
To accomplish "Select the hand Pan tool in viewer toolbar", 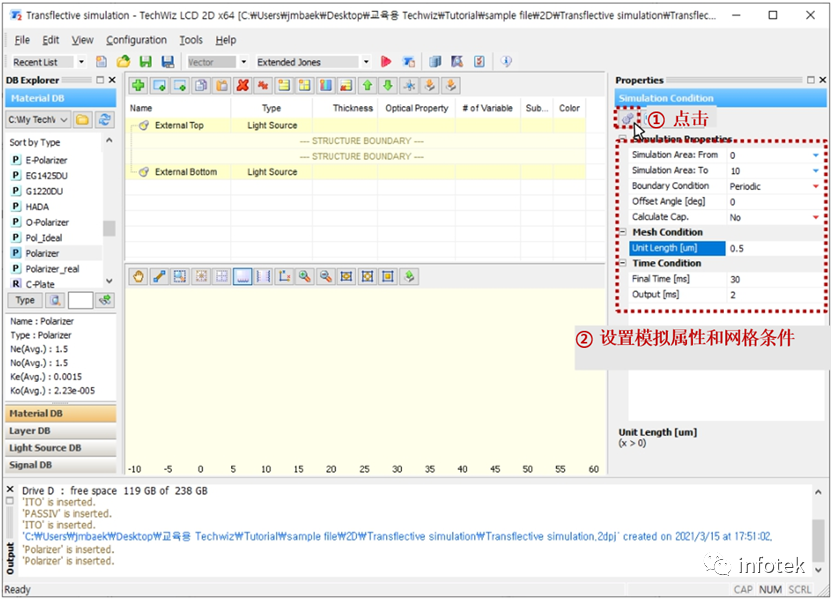I will (x=138, y=276).
